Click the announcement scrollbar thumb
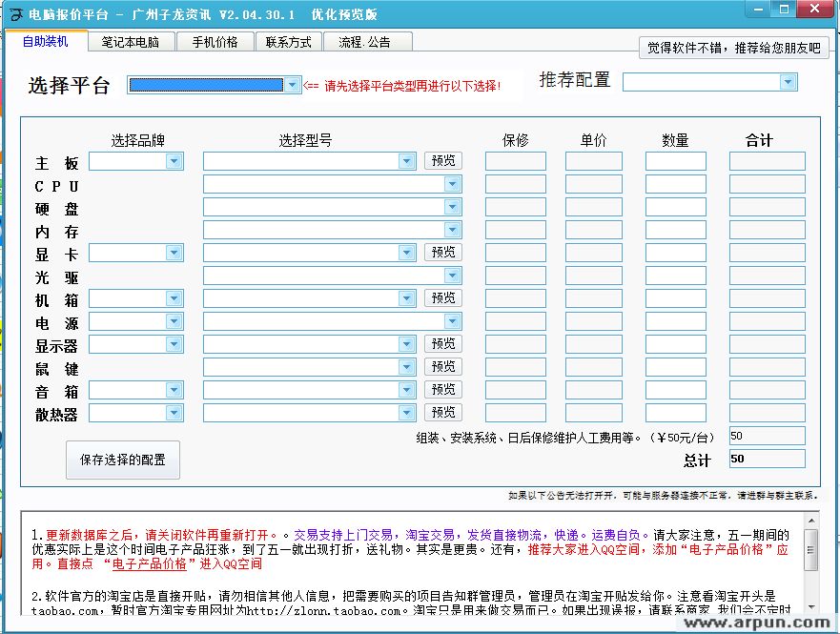The height and width of the screenshot is (634, 840). (x=811, y=550)
